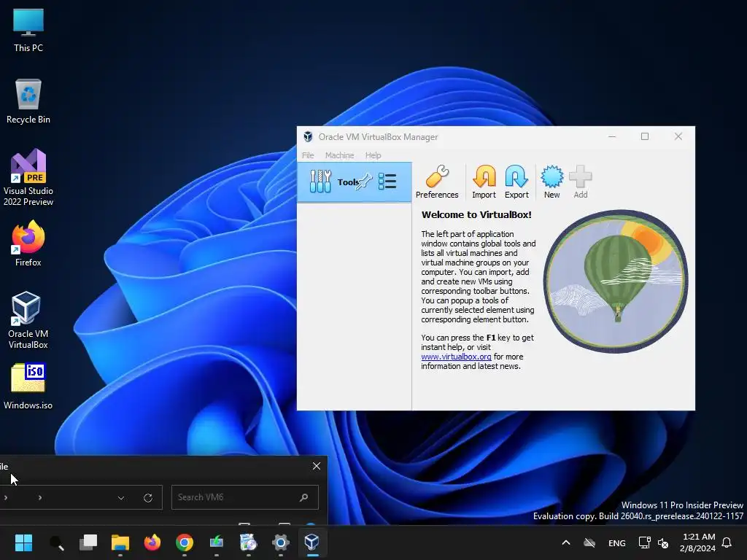Open the Help menu
The image size is (747, 560).
[x=373, y=155]
